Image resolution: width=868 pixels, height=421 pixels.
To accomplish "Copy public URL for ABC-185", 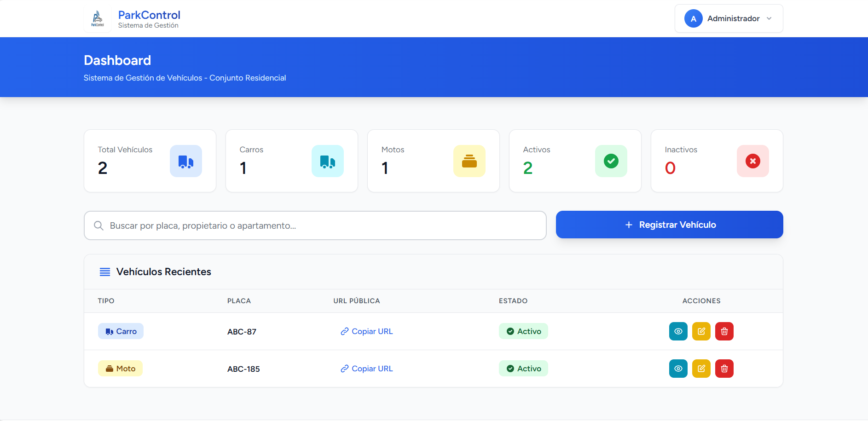I will click(367, 369).
